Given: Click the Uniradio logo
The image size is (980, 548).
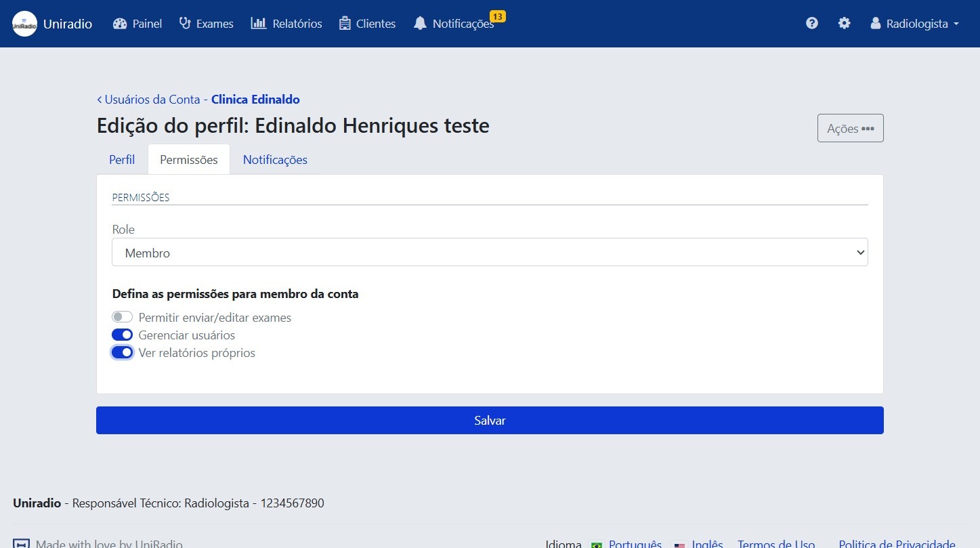Looking at the screenshot, I should 24,23.
